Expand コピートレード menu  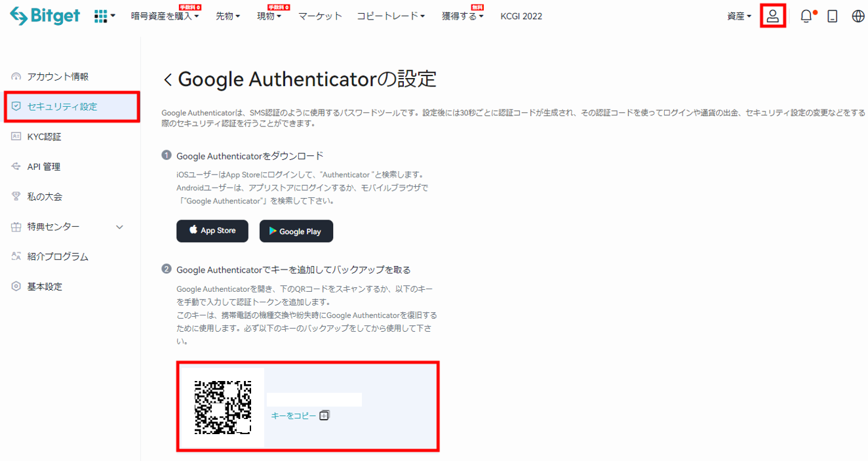point(391,16)
